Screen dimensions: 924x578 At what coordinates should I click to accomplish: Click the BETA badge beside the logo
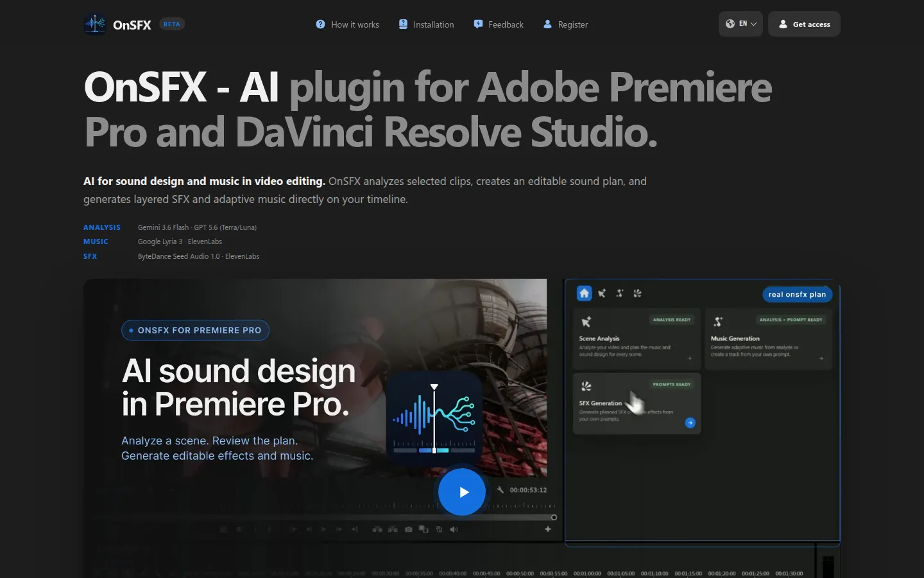[x=172, y=24]
